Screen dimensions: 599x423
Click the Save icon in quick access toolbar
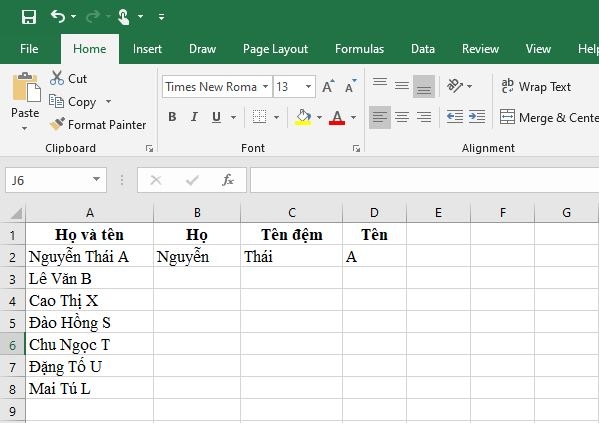click(x=29, y=17)
